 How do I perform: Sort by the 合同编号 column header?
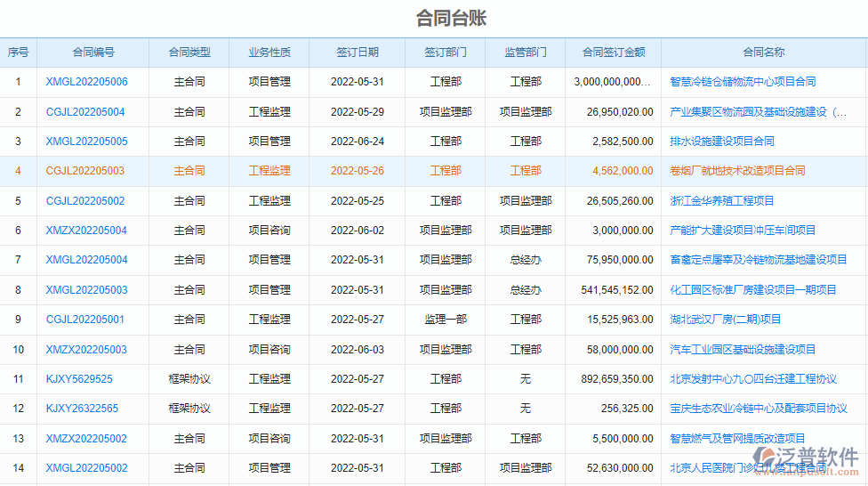(93, 53)
